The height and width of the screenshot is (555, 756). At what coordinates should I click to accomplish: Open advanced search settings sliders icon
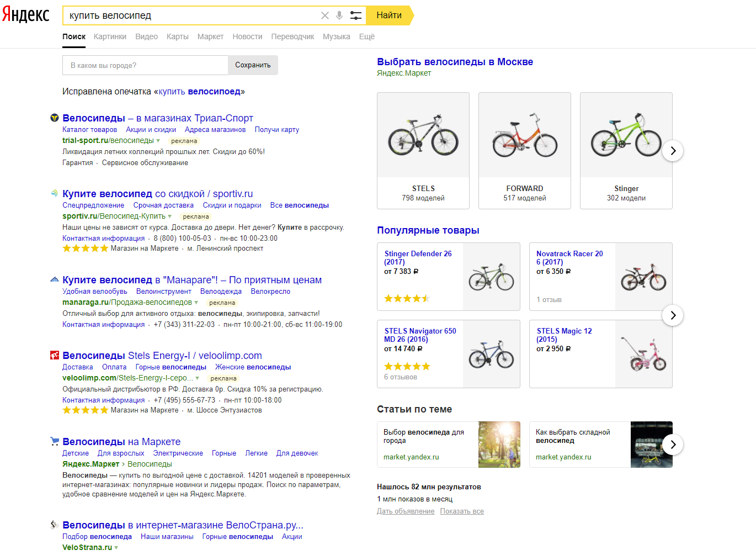click(356, 15)
